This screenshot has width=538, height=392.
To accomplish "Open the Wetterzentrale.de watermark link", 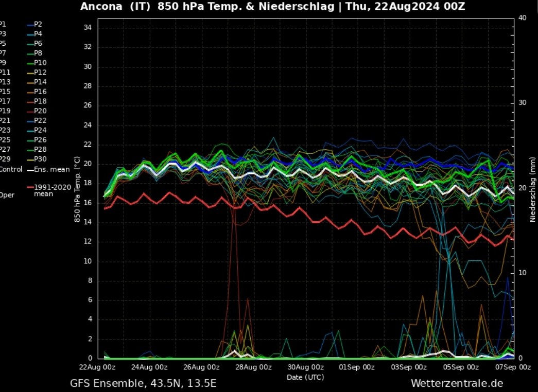I will point(457,383).
